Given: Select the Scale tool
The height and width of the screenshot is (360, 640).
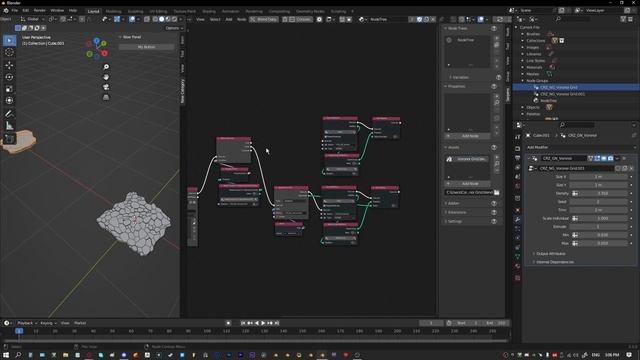Looking at the screenshot, I should click(x=9, y=89).
